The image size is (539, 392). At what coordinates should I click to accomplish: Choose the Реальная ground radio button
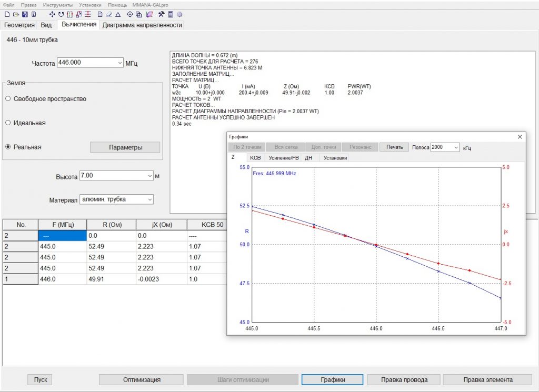(x=8, y=147)
